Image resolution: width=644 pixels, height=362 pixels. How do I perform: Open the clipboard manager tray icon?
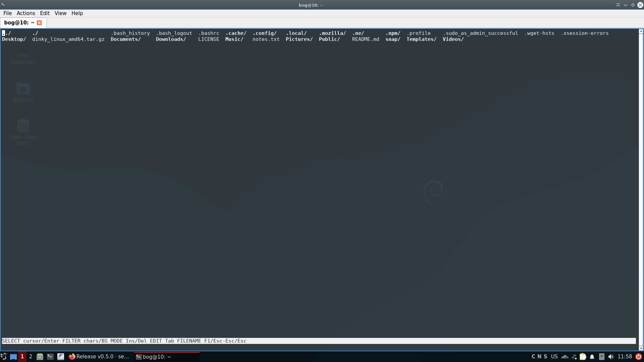click(x=583, y=357)
